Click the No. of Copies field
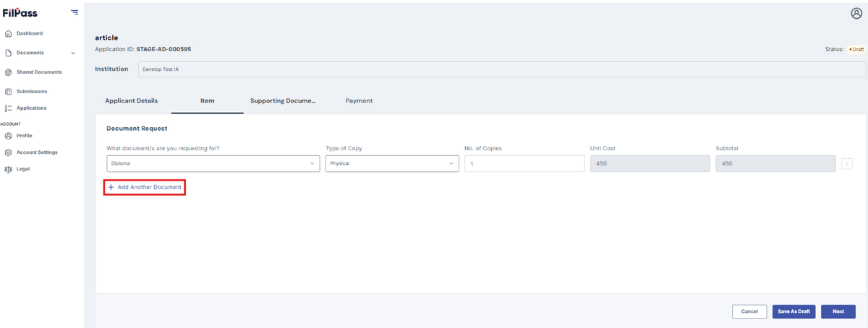Viewport: 868px width, 328px height. (x=524, y=164)
